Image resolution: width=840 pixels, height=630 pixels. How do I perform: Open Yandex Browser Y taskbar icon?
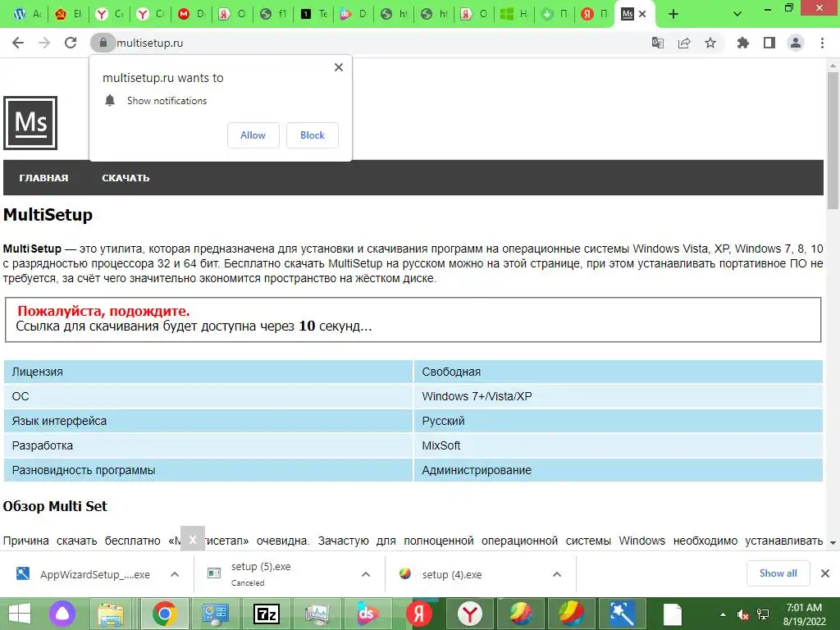coord(469,614)
